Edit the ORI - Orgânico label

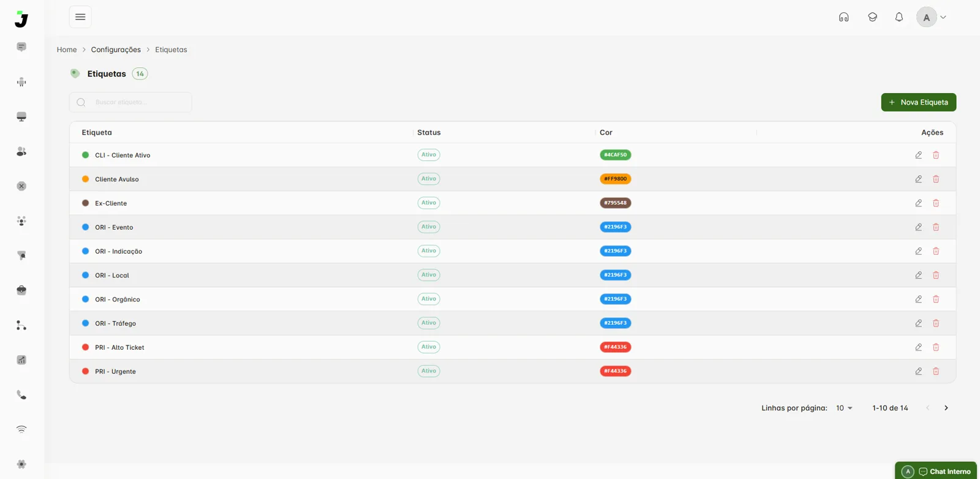[919, 299]
